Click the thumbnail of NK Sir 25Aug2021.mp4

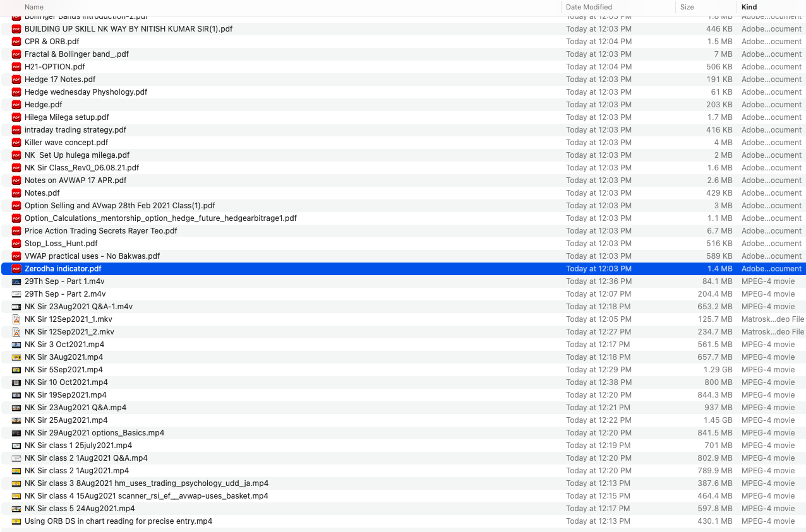coord(16,420)
